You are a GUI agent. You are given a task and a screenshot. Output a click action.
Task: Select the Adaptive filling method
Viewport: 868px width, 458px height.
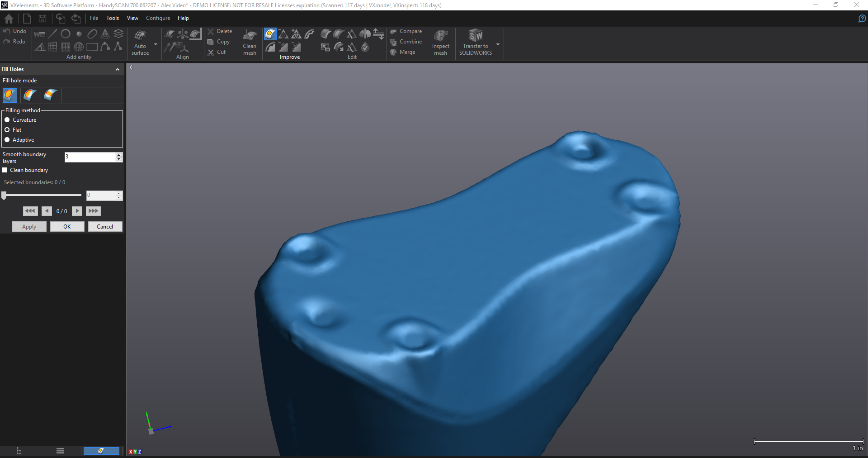(7, 140)
